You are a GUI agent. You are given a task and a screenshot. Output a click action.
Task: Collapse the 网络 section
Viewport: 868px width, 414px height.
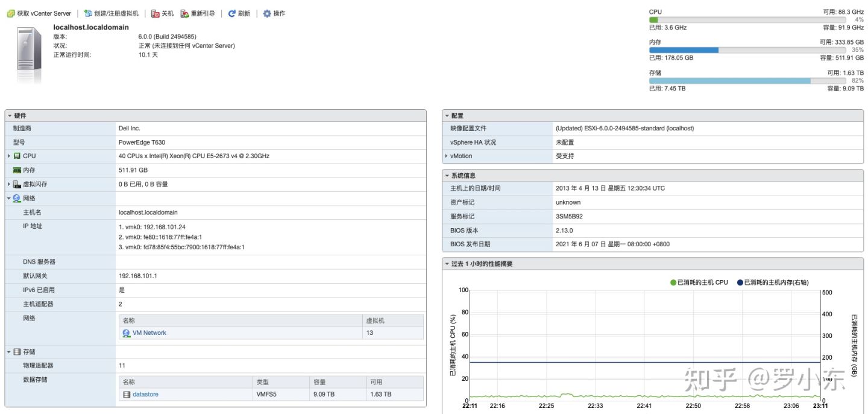click(9, 198)
